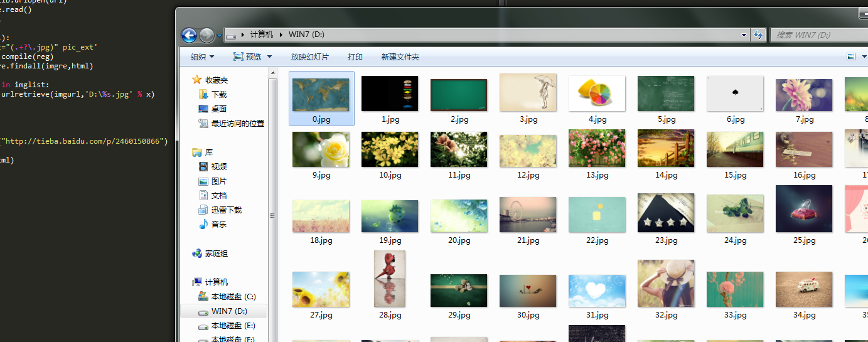Expand the 预览 dropdown arrow

click(270, 57)
